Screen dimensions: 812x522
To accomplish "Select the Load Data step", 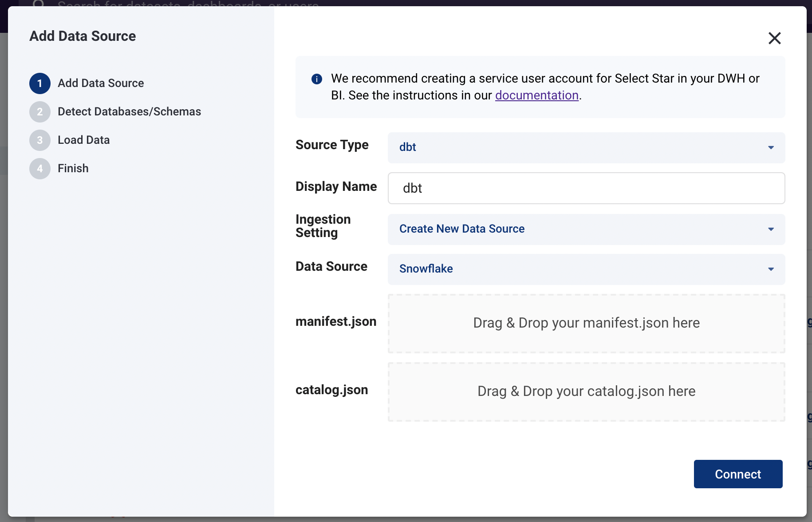I will pos(83,140).
